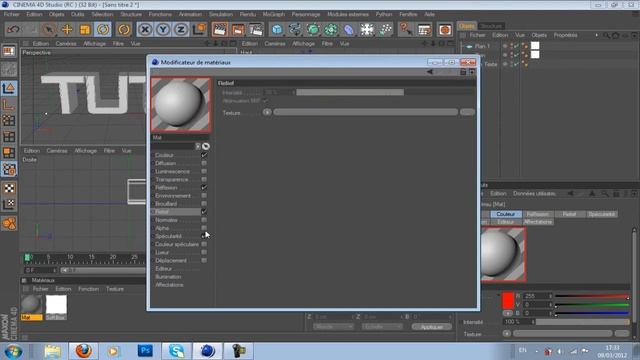Open the Affectations entry in channel list
The width and height of the screenshot is (640, 360).
click(169, 285)
